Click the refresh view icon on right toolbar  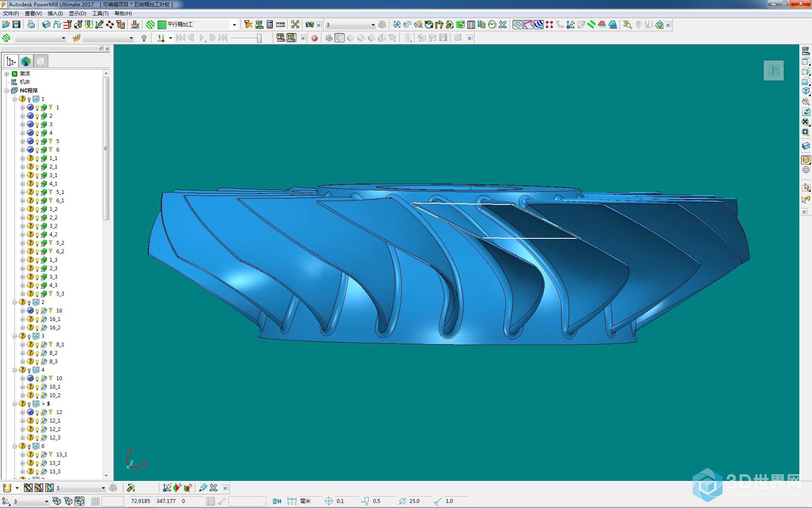pos(806,112)
